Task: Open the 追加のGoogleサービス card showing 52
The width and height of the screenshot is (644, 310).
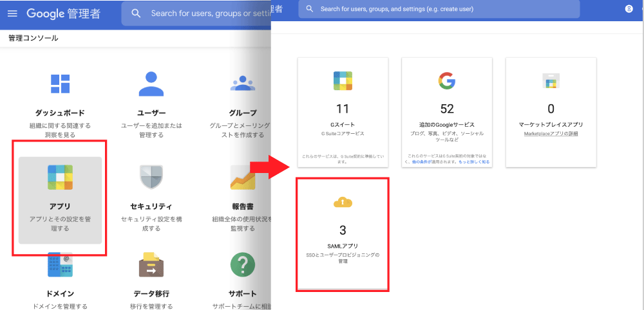Action: point(447,112)
